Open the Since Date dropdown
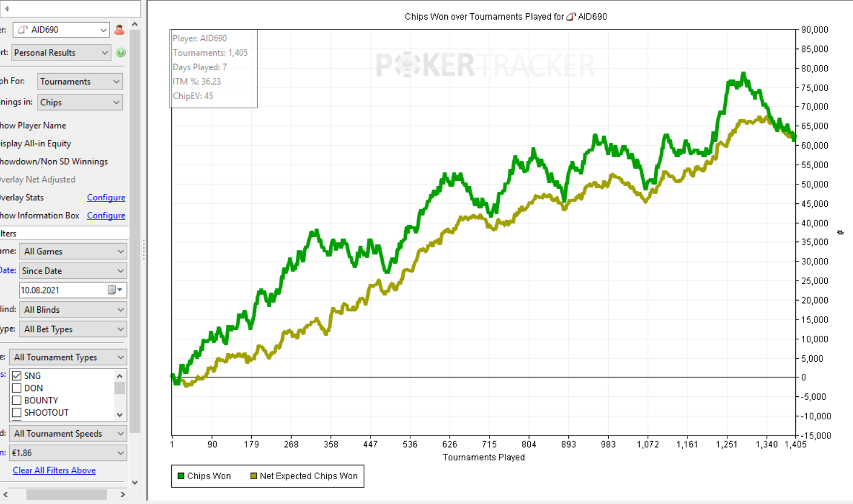853x504 pixels. pyautogui.click(x=73, y=271)
